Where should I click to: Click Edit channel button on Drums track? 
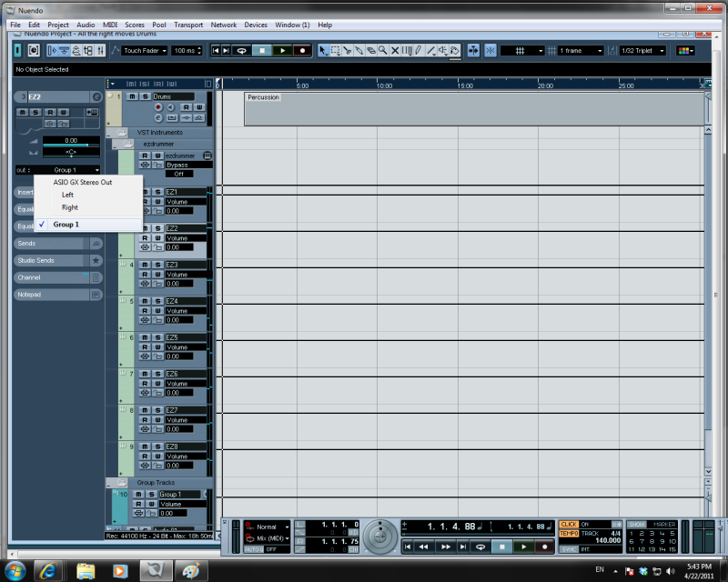click(x=158, y=118)
